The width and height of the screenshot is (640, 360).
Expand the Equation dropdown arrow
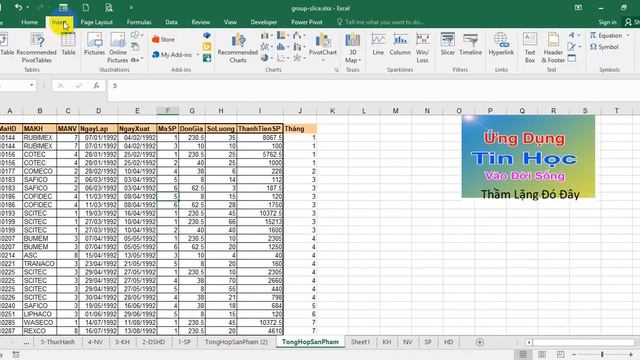tap(628, 36)
